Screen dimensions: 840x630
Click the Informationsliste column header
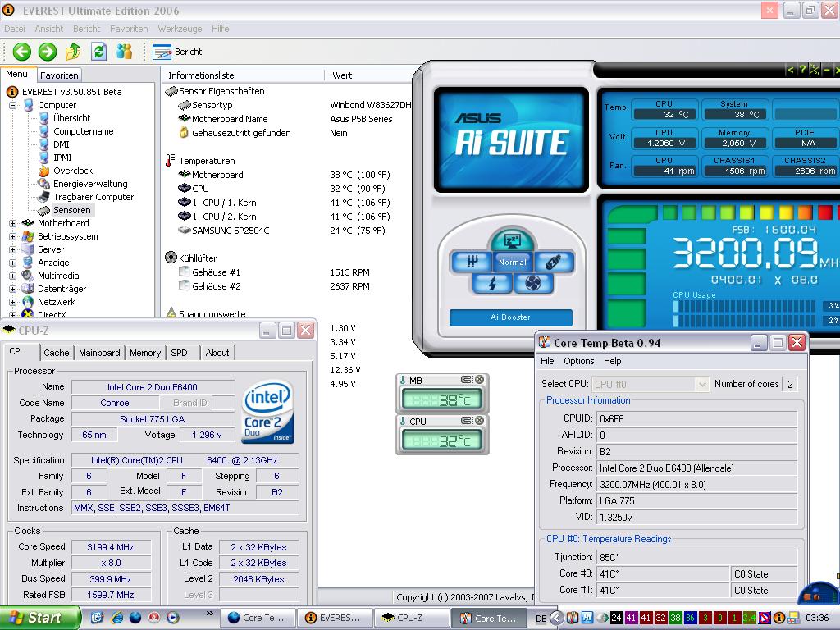coord(243,75)
